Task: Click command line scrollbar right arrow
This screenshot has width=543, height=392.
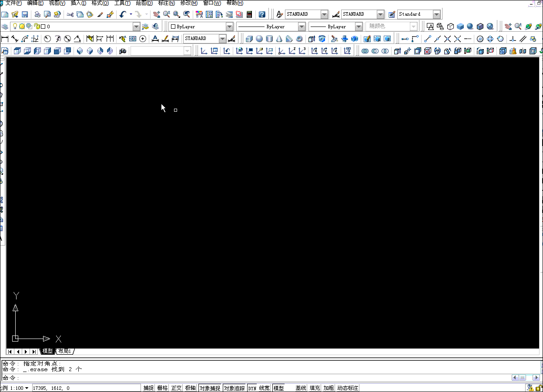Action: [536, 378]
